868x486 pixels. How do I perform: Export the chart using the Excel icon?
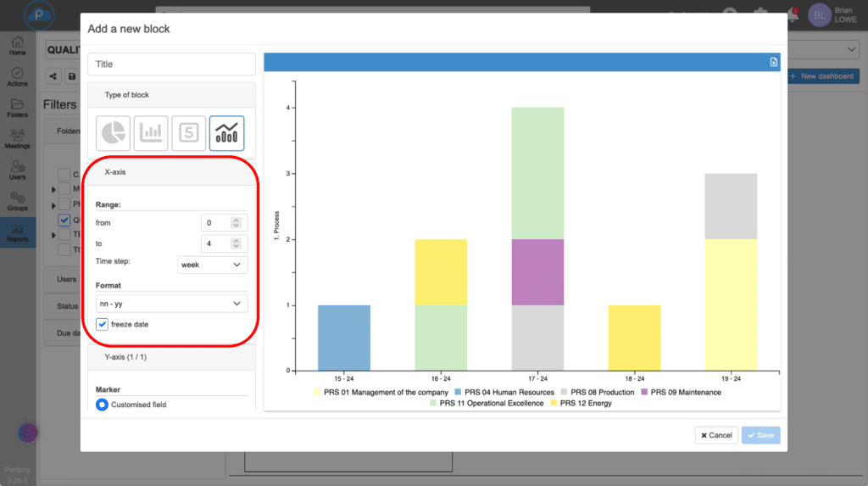[773, 62]
